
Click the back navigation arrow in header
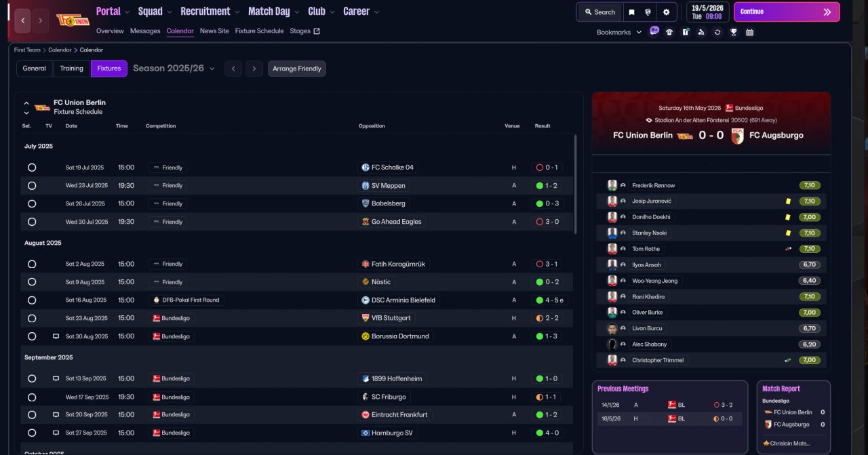(22, 20)
